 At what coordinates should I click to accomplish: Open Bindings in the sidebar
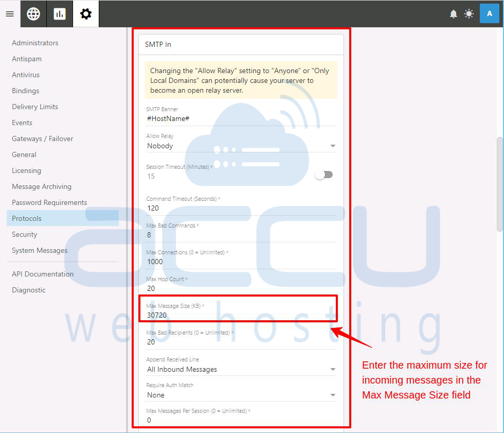(25, 91)
